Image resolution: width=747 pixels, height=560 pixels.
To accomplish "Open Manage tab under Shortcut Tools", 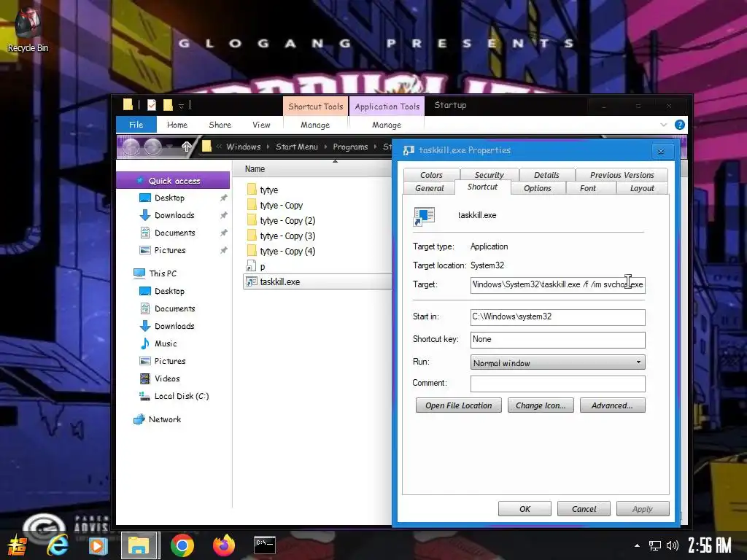I will tap(315, 125).
